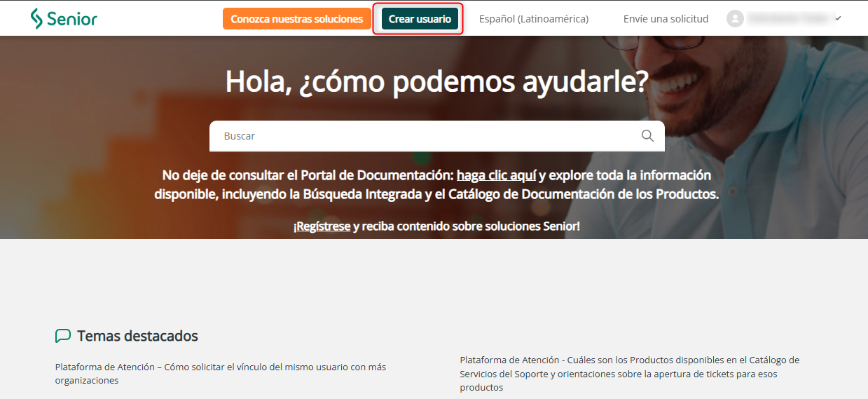The image size is (868, 399).
Task: Click the magnifying glass search icon
Action: tap(647, 136)
